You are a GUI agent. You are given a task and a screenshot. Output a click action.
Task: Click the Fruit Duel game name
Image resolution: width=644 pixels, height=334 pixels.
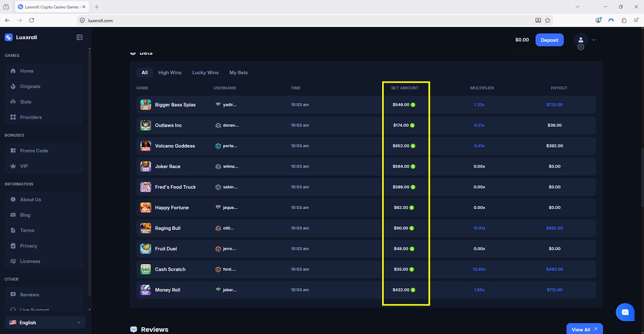coord(166,249)
